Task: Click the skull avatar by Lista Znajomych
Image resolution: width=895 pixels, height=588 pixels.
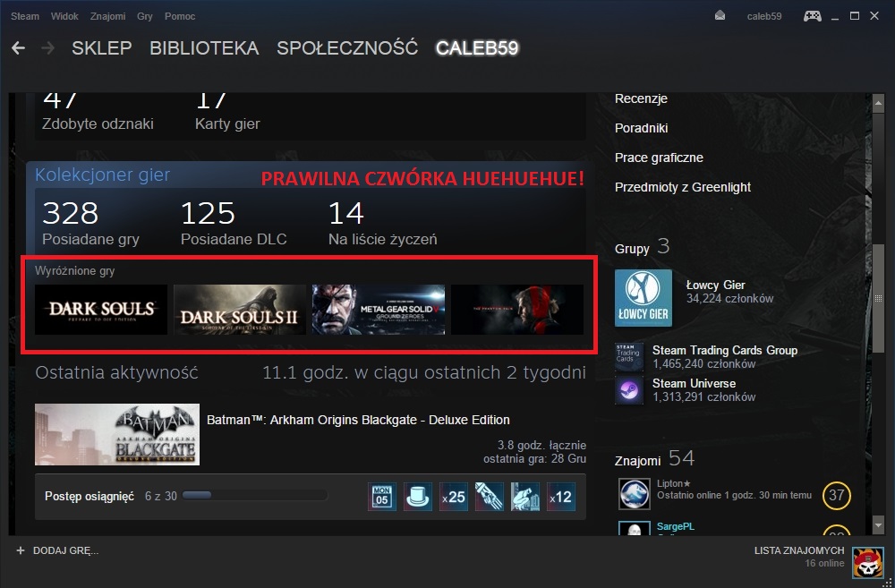Action: (x=867, y=563)
